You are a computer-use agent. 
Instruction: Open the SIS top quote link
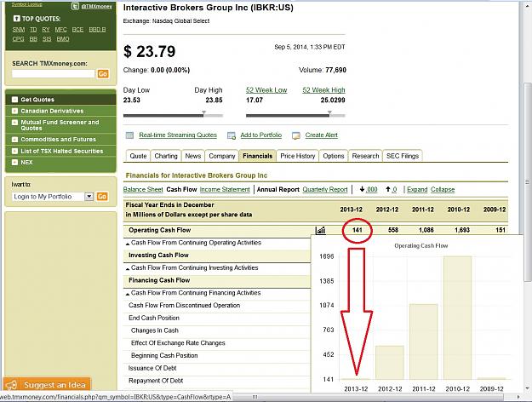pos(47,38)
